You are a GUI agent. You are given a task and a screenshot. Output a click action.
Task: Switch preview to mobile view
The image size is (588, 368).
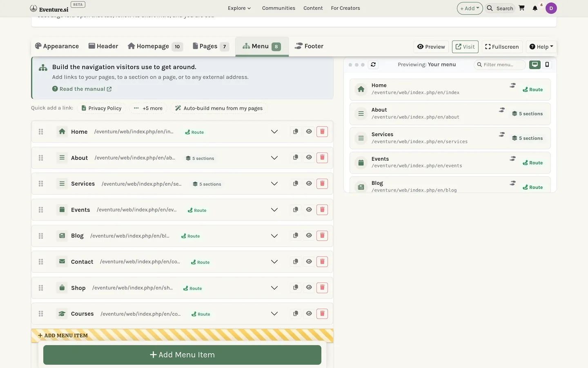pyautogui.click(x=547, y=65)
